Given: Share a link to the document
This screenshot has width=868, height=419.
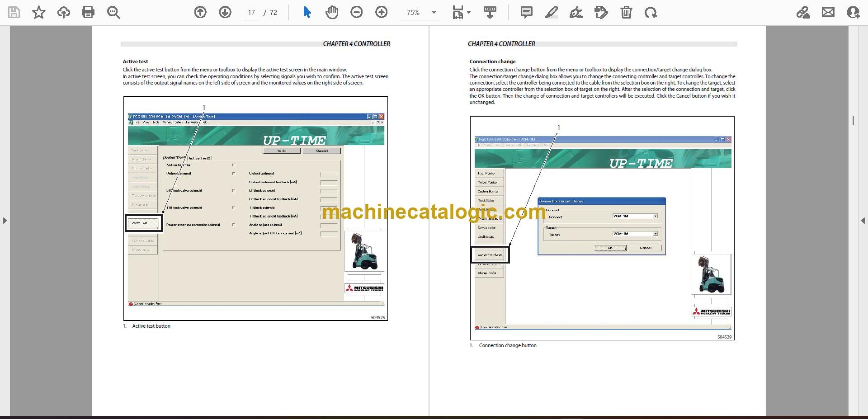Looking at the screenshot, I should click(x=803, y=12).
